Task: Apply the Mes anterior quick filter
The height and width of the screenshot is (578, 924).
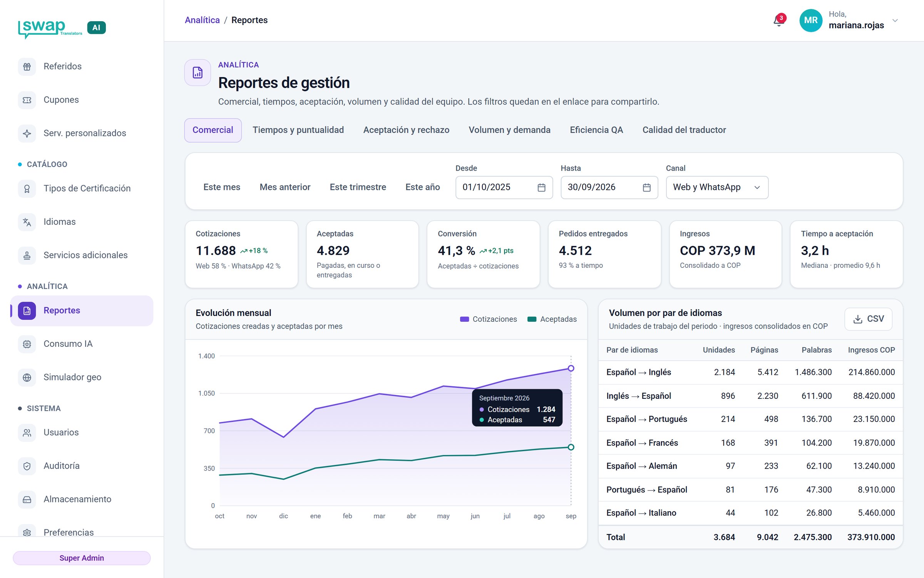Action: 285,187
